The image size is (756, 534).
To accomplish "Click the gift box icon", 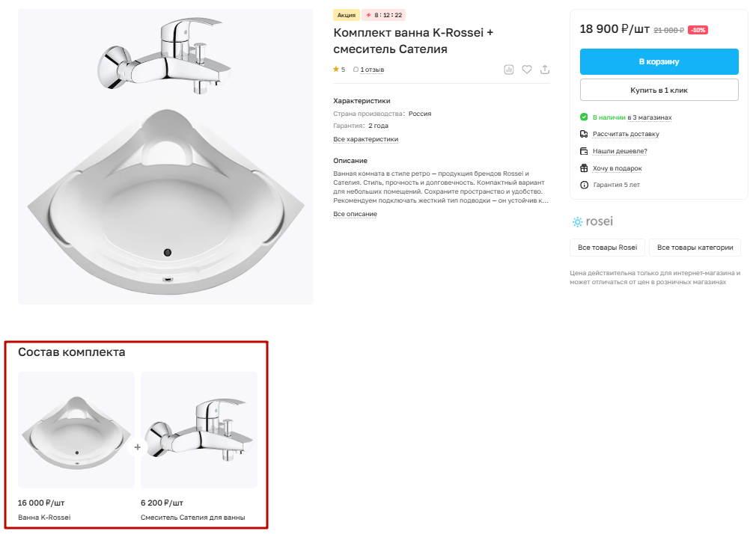I will [584, 168].
